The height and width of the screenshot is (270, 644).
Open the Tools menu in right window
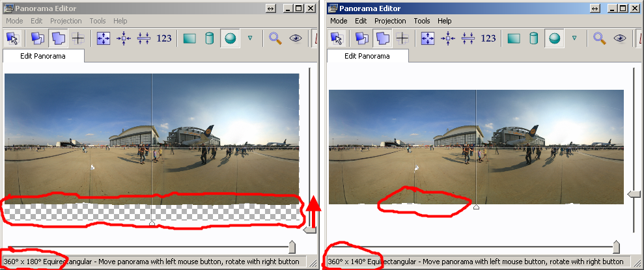pyautogui.click(x=421, y=21)
